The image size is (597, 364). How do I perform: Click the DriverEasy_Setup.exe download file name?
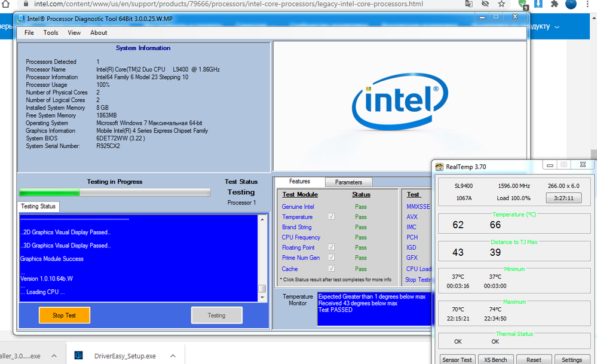pyautogui.click(x=125, y=356)
